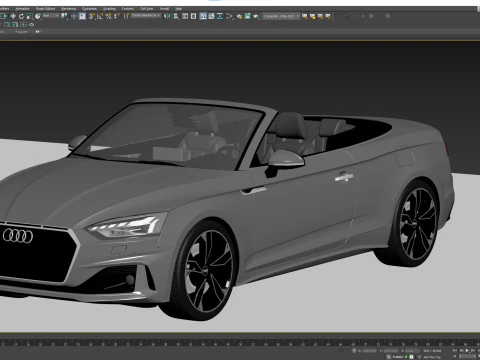Activate the Select and Manipulate tool
This screenshot has height=360, width=480.
74,16
